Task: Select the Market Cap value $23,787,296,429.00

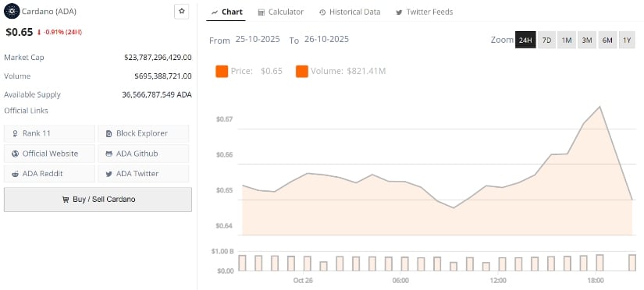Action: pos(158,58)
